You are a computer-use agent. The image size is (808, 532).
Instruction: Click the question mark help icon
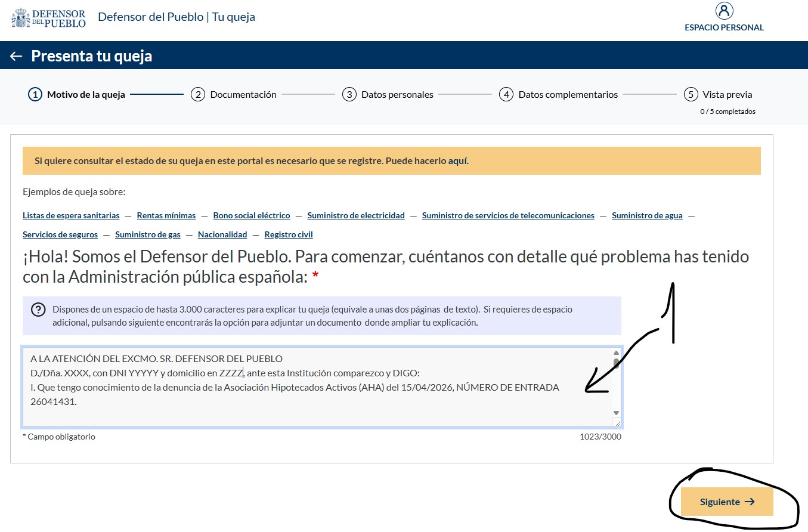point(38,310)
